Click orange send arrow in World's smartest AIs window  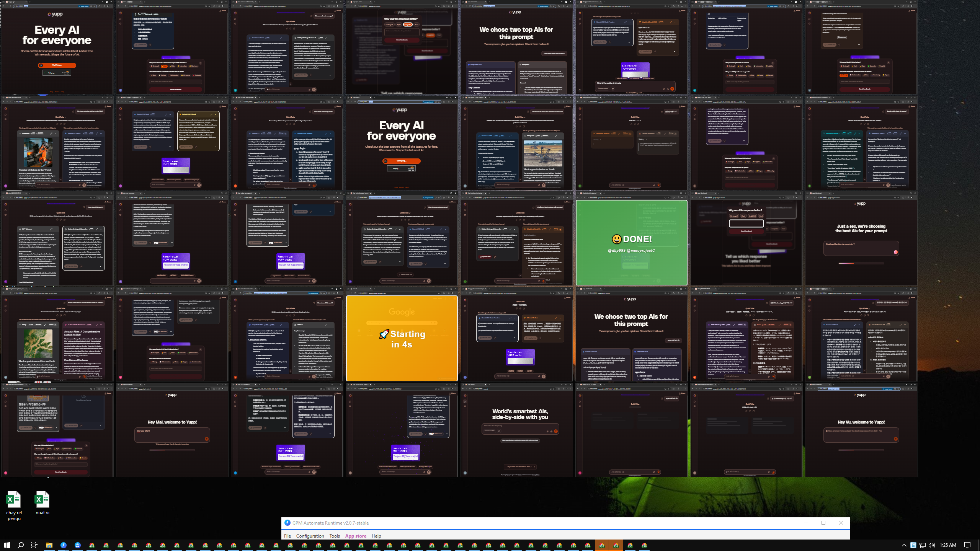pos(555,431)
